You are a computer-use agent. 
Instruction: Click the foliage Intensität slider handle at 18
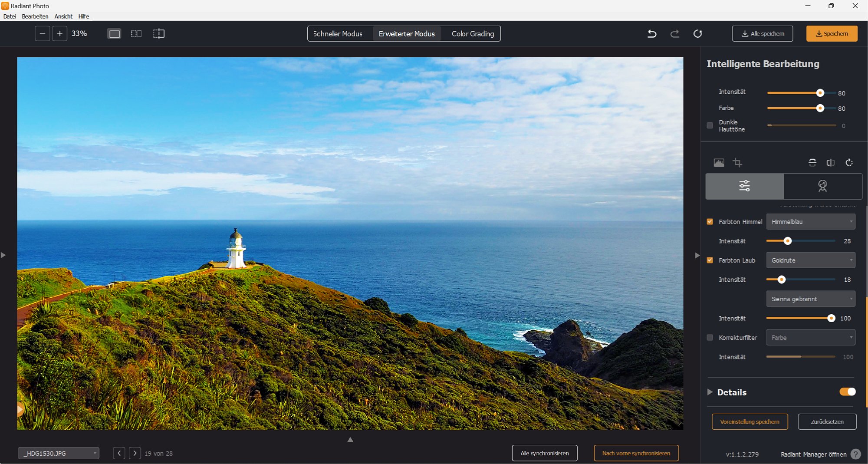pyautogui.click(x=781, y=280)
